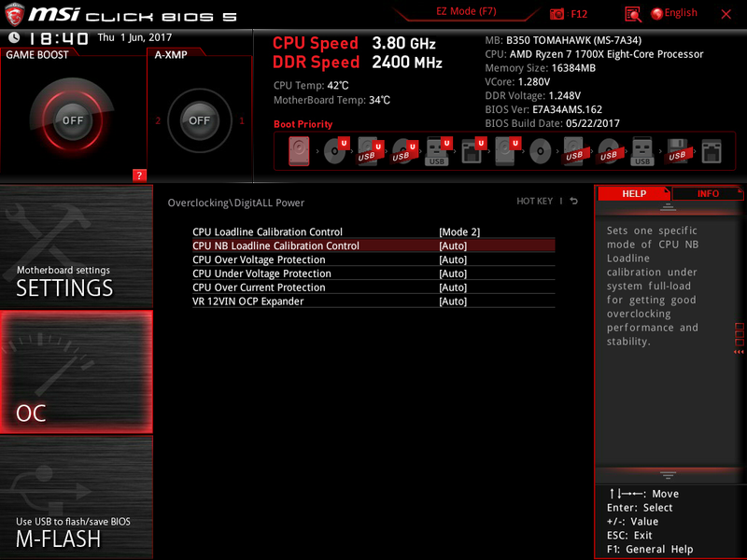The image size is (747, 560).
Task: Click the date Thu 1 Jun, 2017
Action: point(134,37)
